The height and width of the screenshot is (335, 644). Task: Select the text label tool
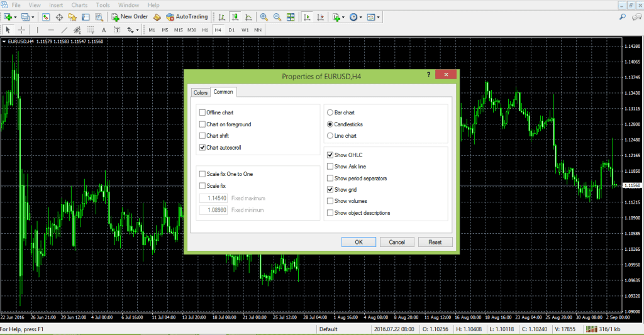[117, 30]
